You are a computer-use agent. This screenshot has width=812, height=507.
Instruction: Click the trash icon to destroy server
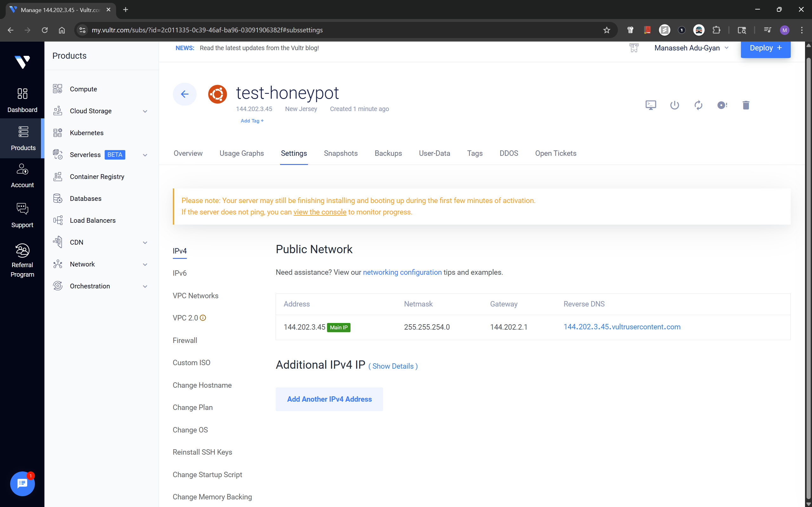[x=746, y=105]
